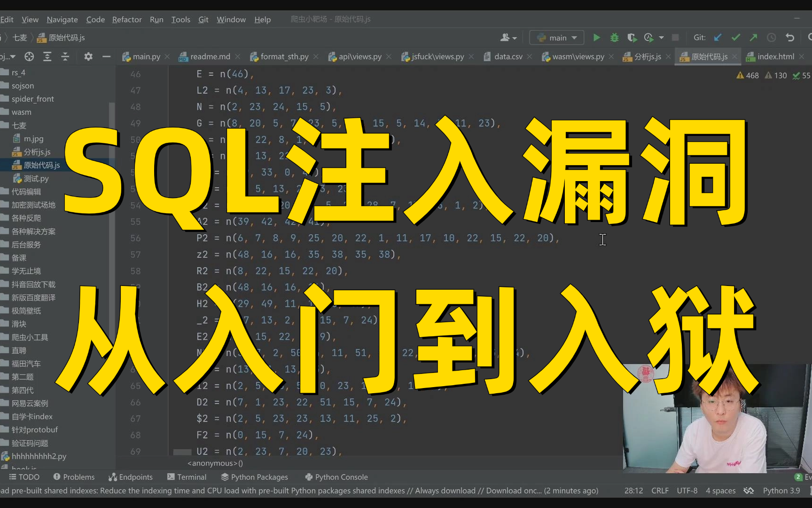The height and width of the screenshot is (508, 812).
Task: Update project via the blue Git arrow
Action: coord(718,38)
